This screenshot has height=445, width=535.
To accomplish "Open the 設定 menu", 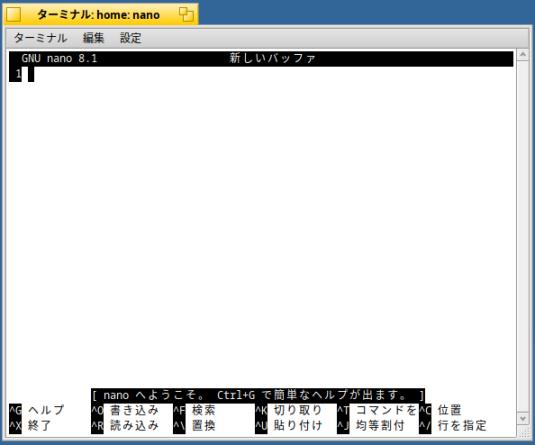I will [x=131, y=38].
